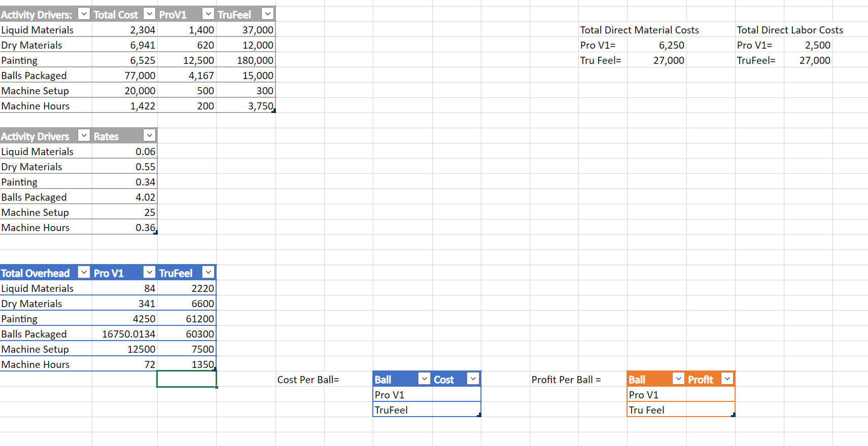Select the Tru Feel direct material cost 27,000
The width and height of the screenshot is (868, 446).
tap(657, 60)
